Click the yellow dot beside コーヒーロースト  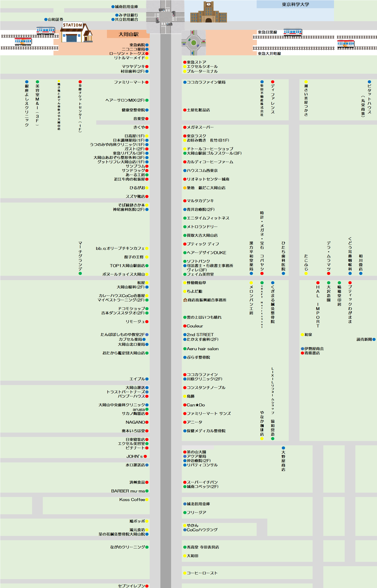click(185, 573)
